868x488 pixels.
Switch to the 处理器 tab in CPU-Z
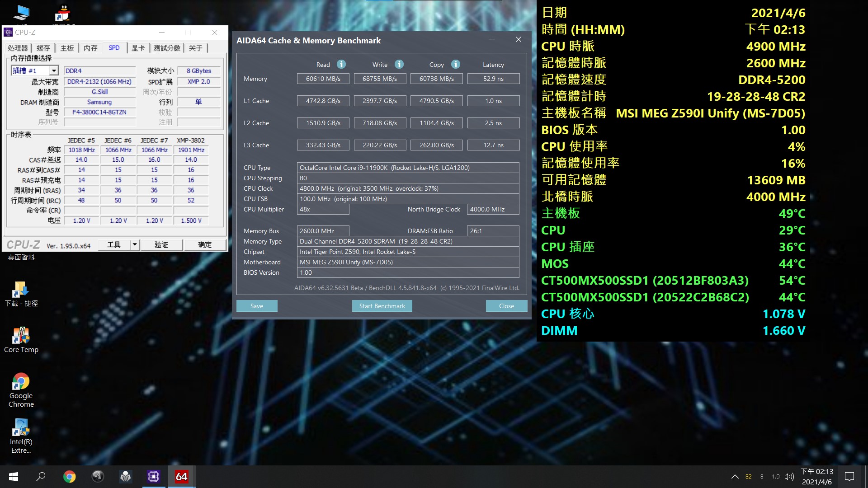tap(18, 48)
